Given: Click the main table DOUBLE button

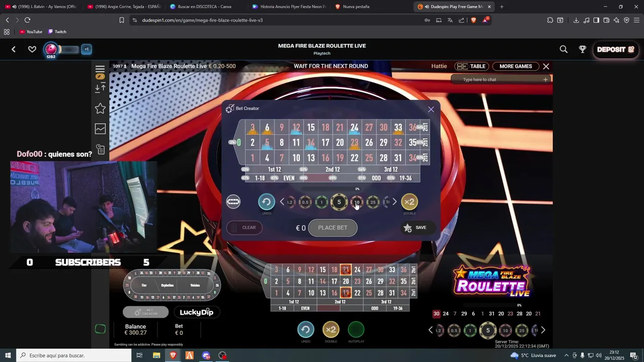Looking at the screenshot, I should pos(331,330).
